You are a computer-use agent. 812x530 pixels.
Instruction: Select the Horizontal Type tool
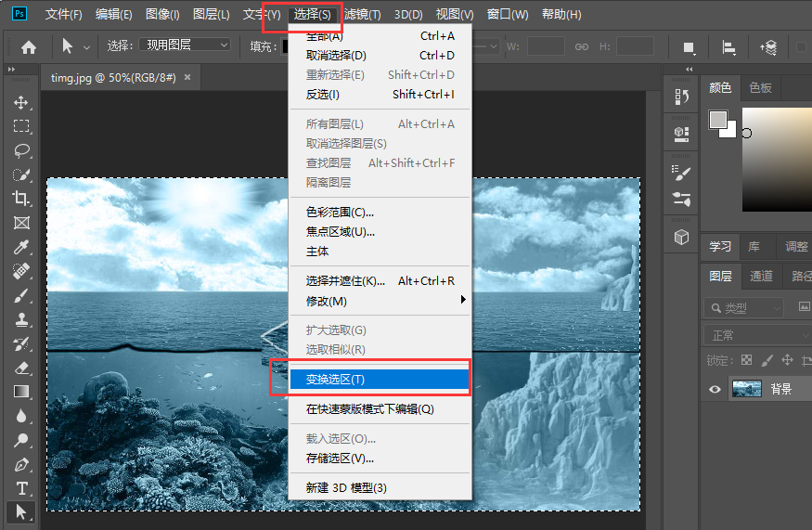21,488
